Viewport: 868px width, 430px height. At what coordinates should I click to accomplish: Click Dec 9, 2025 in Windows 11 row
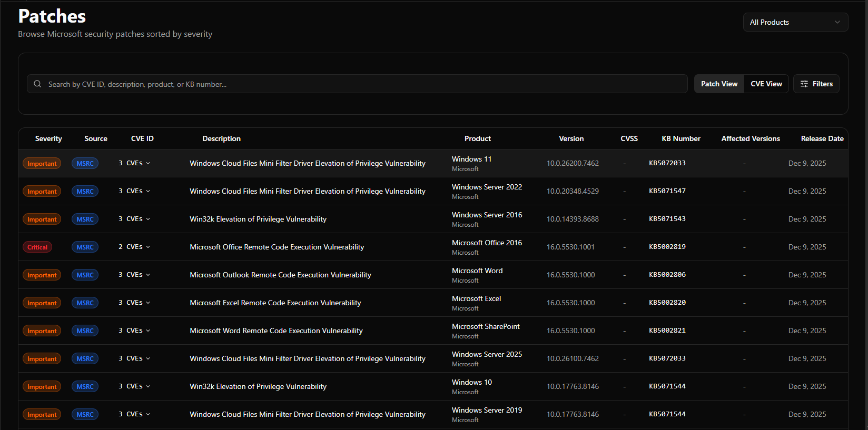[x=807, y=163]
